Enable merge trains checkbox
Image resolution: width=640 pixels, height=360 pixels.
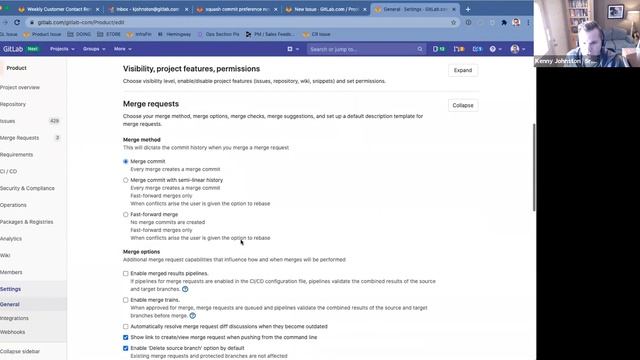(x=125, y=300)
